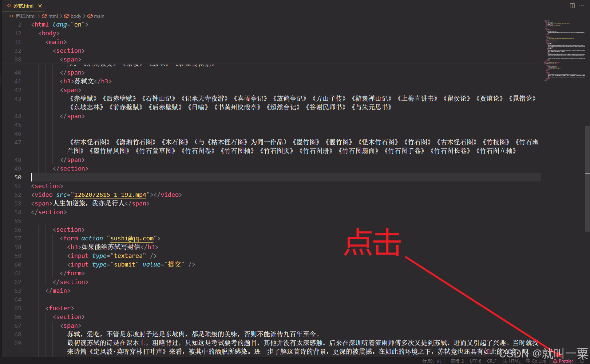
Task: Jump to sticky scroll line <html lang="en">
Action: [x=60, y=24]
